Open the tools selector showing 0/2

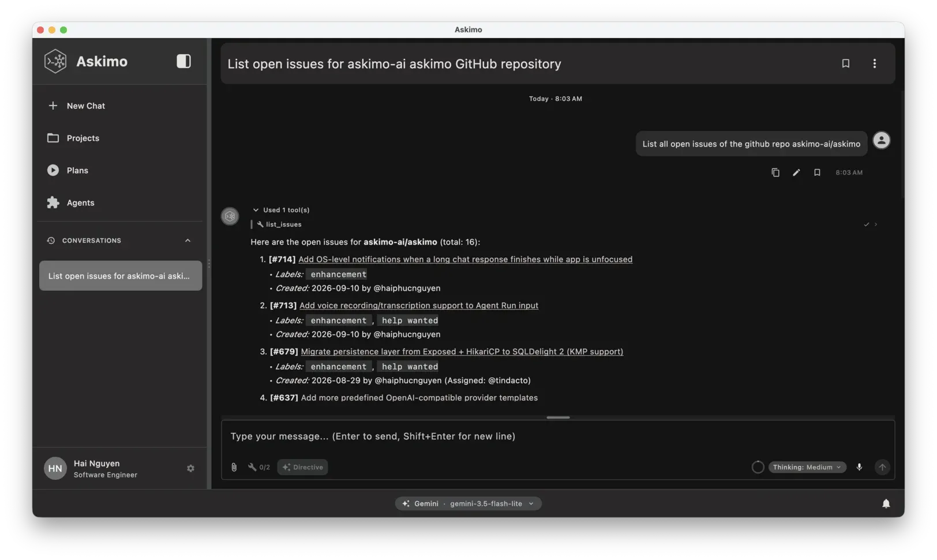[x=259, y=467]
